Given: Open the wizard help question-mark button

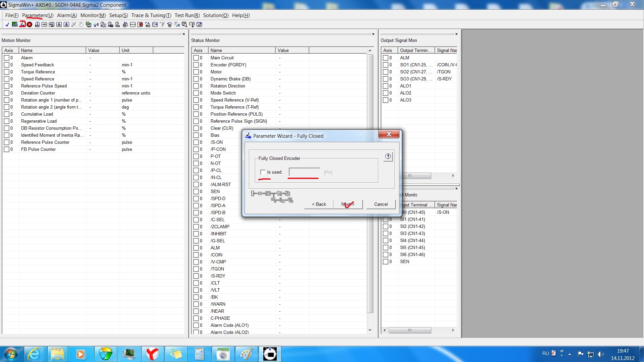Looking at the screenshot, I should (388, 157).
